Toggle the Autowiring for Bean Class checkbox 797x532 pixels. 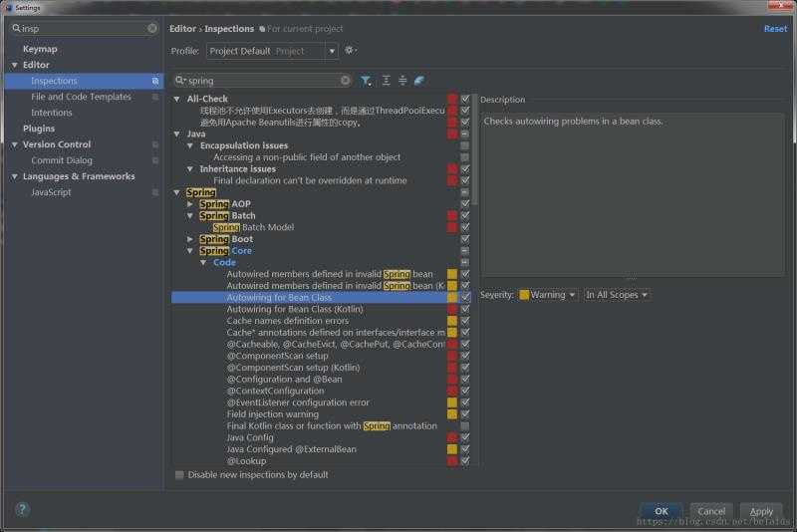click(465, 297)
